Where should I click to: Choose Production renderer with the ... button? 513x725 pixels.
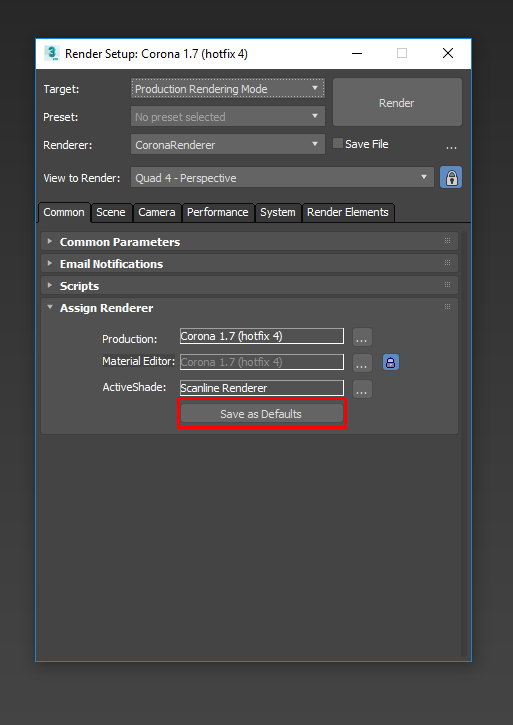coord(362,338)
